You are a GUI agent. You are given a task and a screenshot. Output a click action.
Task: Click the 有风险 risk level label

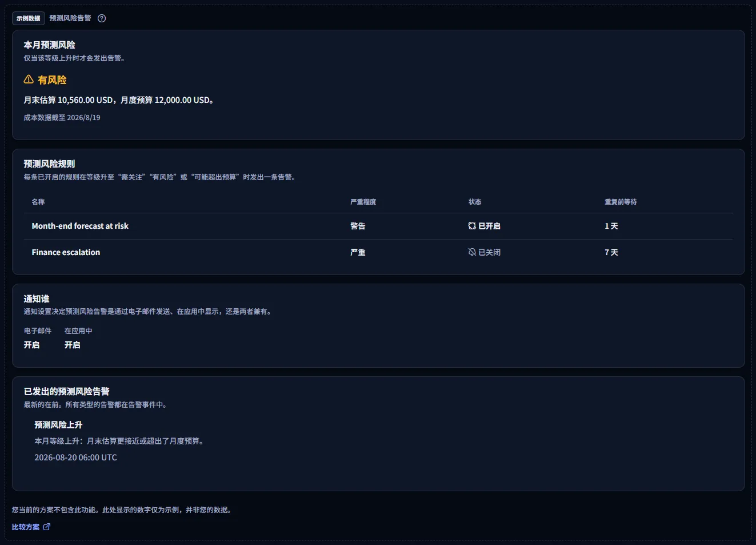click(52, 80)
